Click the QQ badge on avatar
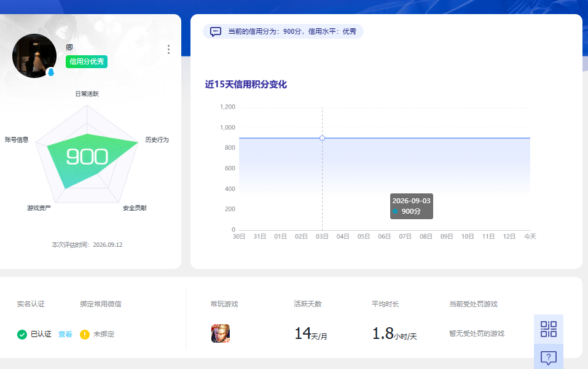 pyautogui.click(x=51, y=72)
